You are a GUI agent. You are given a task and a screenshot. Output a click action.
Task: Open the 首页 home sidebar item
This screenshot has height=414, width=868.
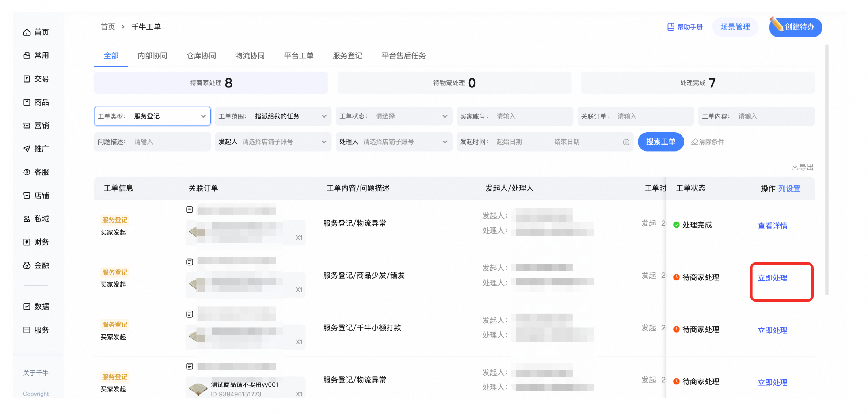tap(36, 32)
